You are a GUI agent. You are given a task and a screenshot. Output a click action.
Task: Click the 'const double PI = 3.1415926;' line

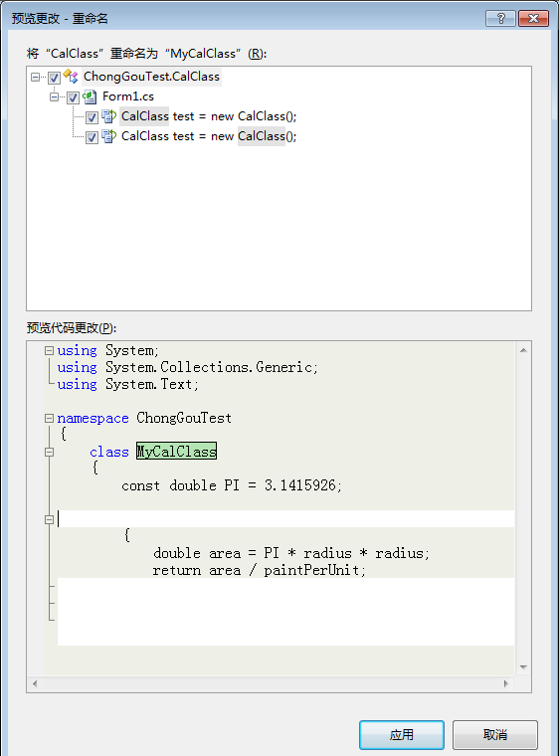click(x=232, y=485)
